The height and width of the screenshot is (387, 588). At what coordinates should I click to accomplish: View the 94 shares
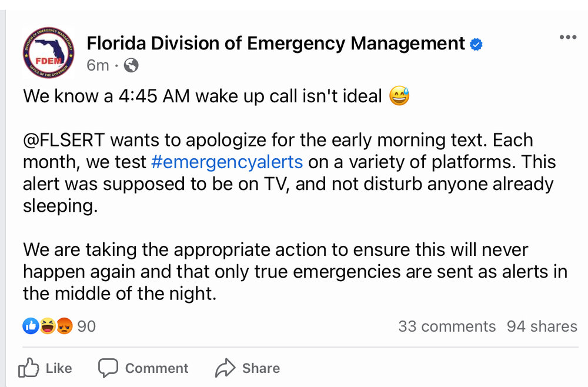[542, 326]
